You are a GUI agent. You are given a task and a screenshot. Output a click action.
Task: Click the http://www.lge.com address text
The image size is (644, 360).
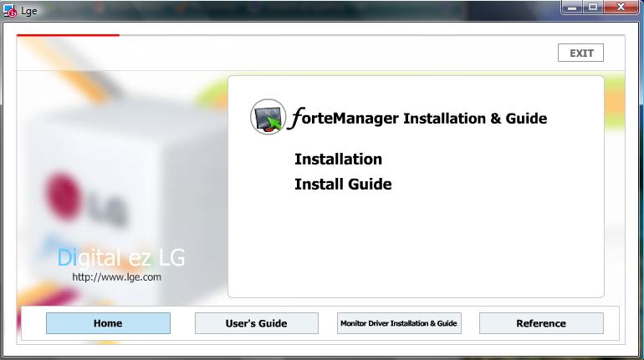(x=116, y=277)
